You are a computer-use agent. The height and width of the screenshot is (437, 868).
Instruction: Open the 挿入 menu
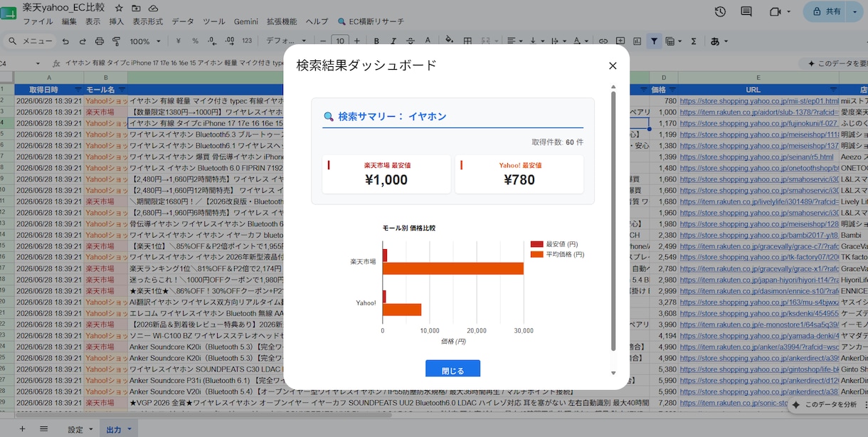pyautogui.click(x=116, y=21)
